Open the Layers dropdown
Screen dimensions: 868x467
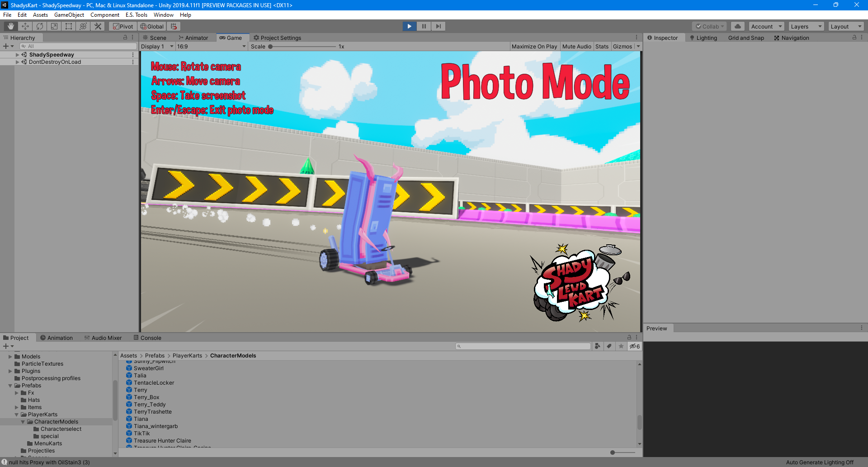click(807, 26)
